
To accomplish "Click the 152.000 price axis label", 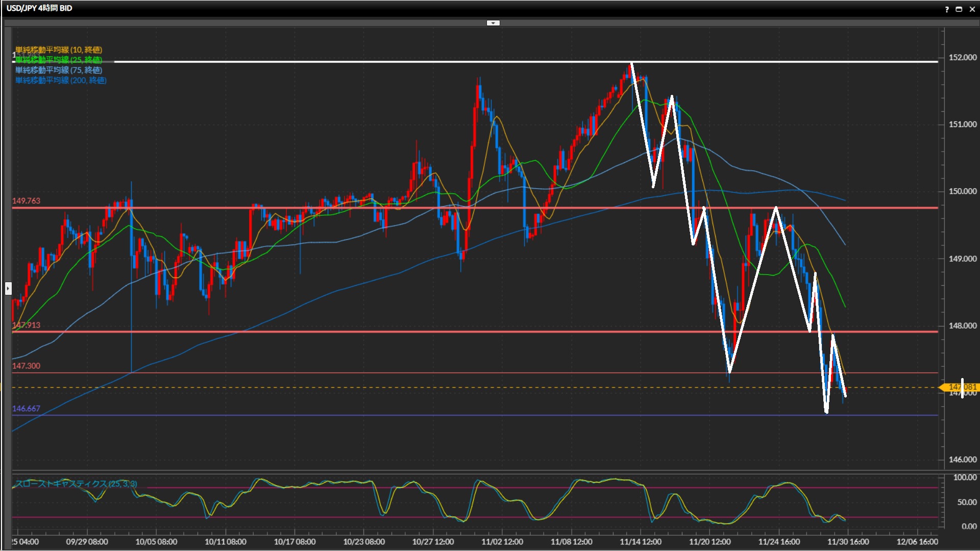I will 962,58.
